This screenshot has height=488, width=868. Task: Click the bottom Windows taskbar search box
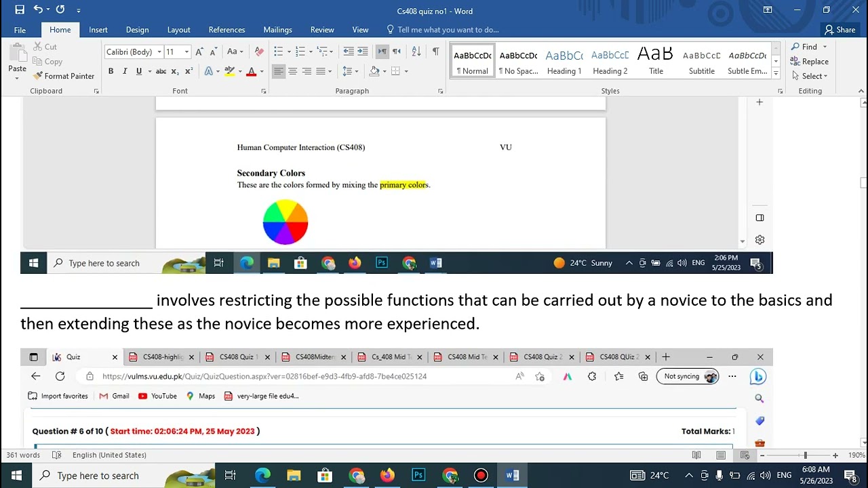click(x=123, y=476)
